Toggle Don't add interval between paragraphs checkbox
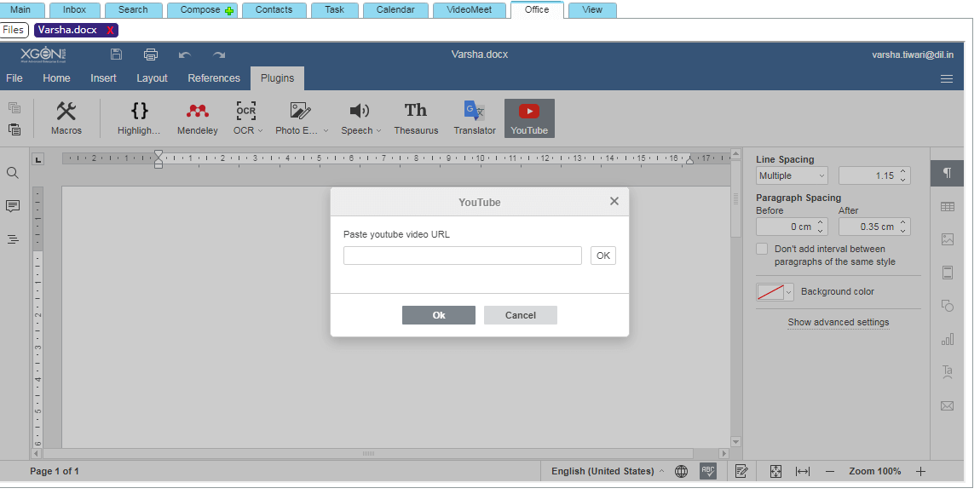980x494 pixels. [762, 249]
